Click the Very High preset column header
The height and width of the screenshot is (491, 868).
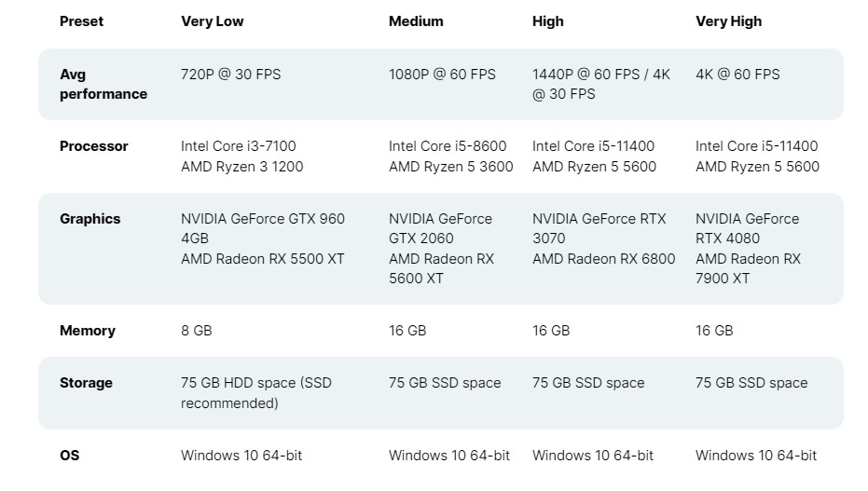[x=728, y=21]
